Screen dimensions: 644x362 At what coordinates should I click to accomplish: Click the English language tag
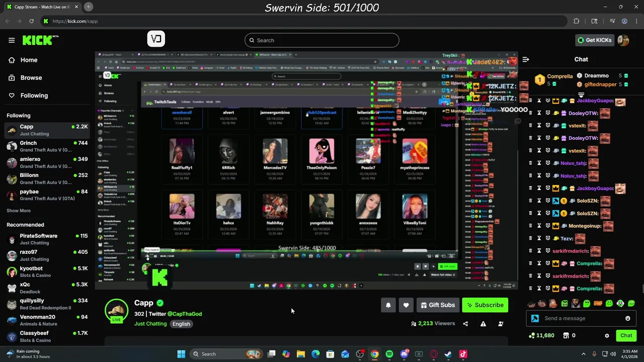(x=181, y=324)
